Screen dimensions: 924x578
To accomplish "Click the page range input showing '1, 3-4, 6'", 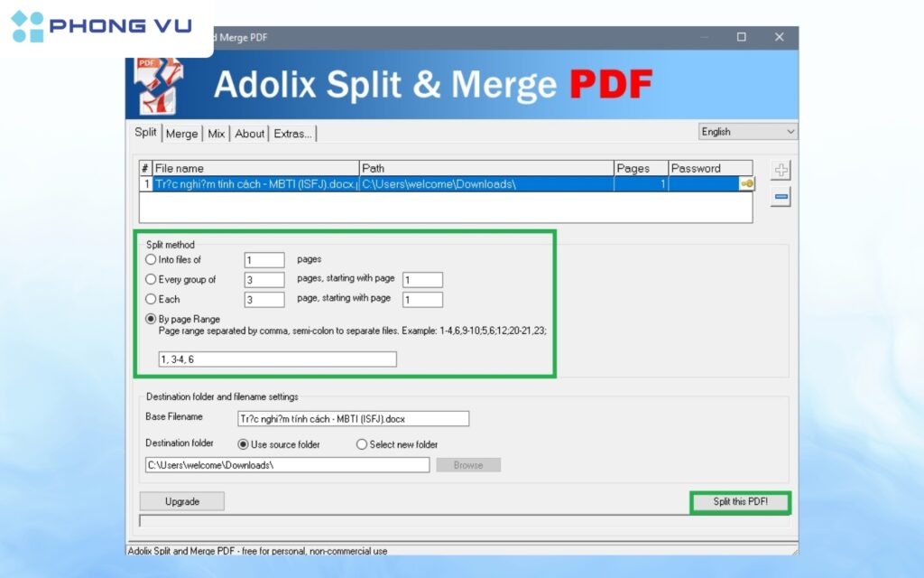I will (275, 359).
